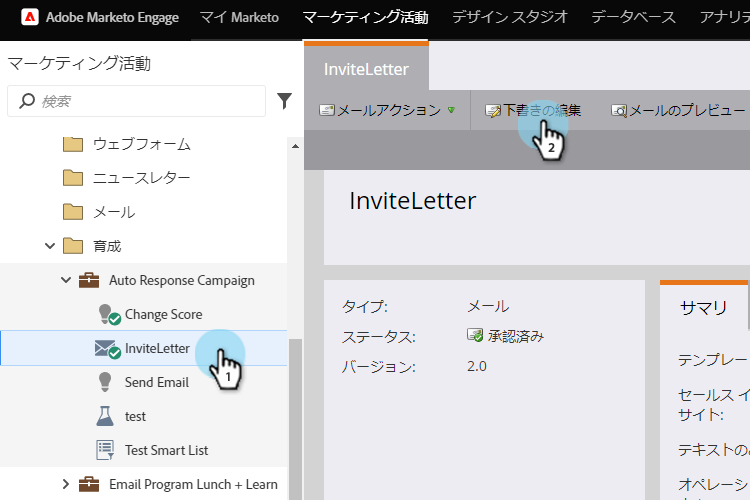The height and width of the screenshot is (500, 750).
Task: Open the Send Email campaign
Action: click(157, 382)
